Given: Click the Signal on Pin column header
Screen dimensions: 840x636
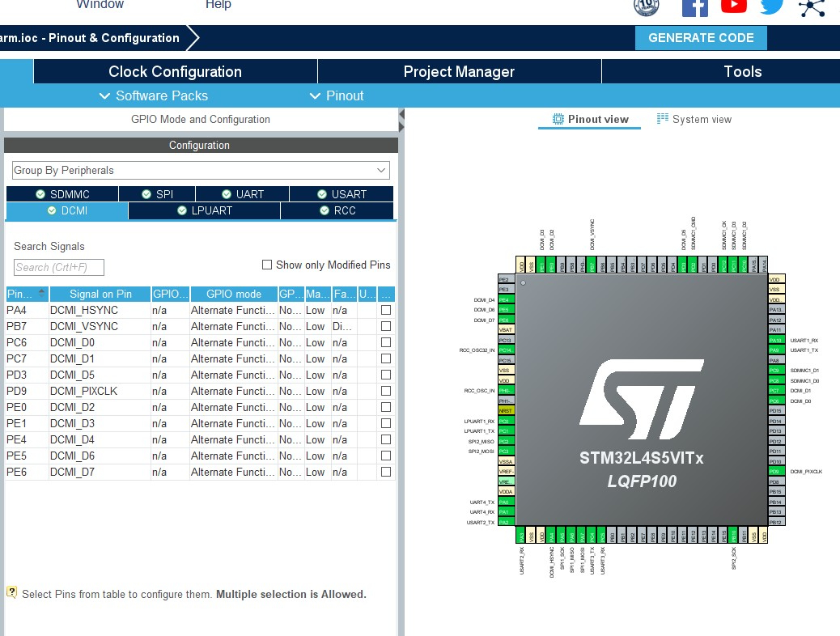Looking at the screenshot, I should coord(100,294).
